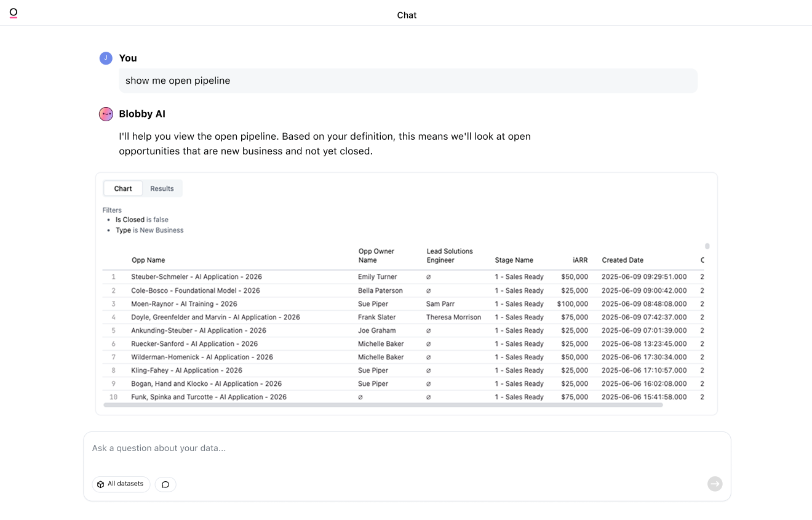Click the Created Date column header
Screen dimensions: 812x520
coord(623,260)
